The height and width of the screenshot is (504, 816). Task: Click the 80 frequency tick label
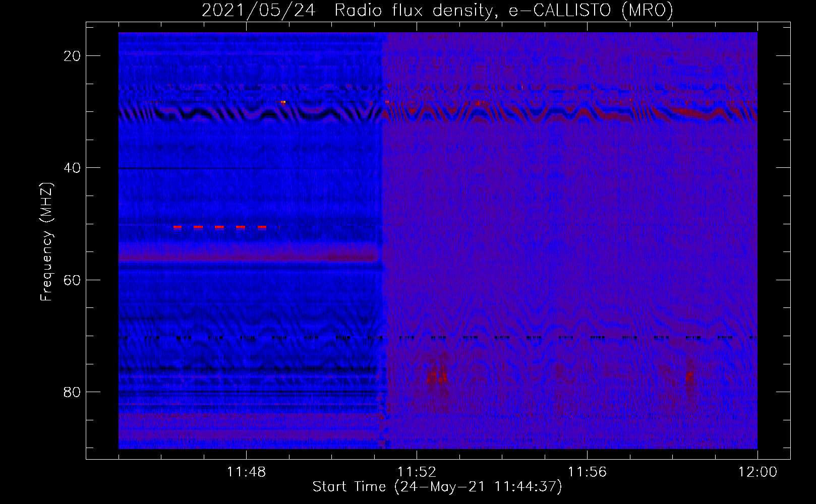pyautogui.click(x=73, y=392)
